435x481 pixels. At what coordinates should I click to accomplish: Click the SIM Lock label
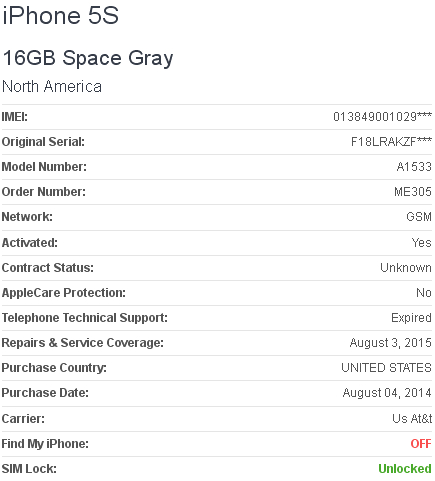tap(29, 469)
